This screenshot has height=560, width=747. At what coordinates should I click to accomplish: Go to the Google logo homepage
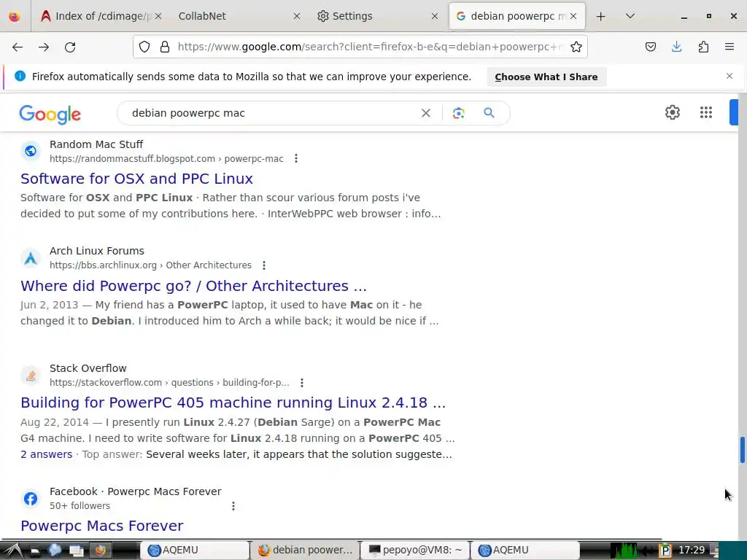[x=50, y=114]
